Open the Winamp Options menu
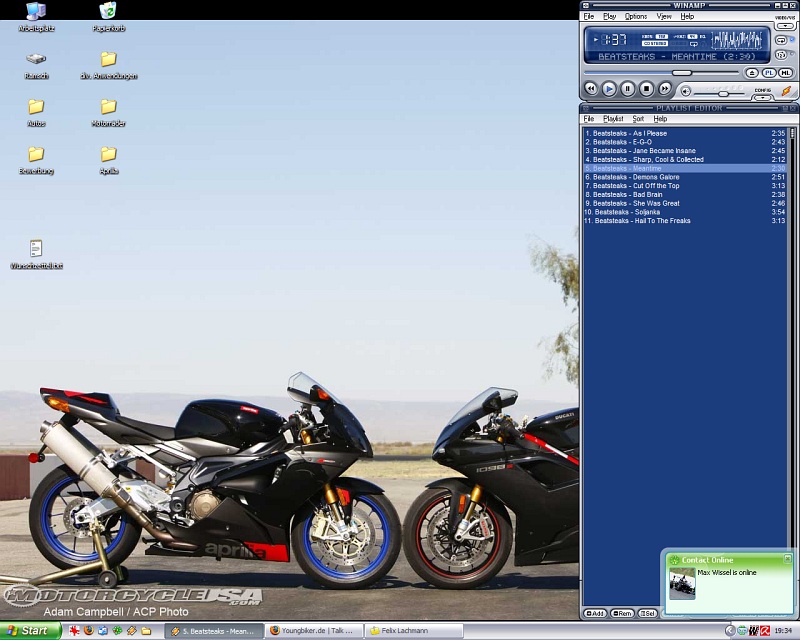 [636, 16]
